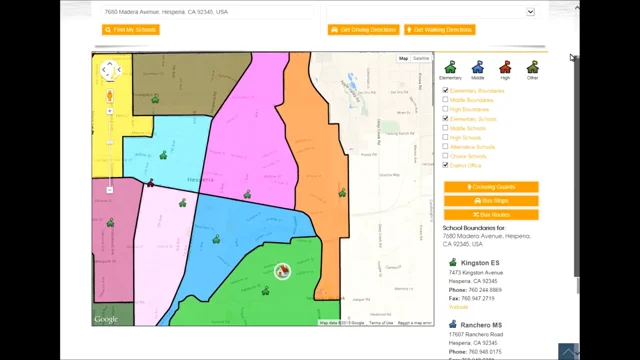Click 7473 Kingston Avenue address text

(x=476, y=273)
